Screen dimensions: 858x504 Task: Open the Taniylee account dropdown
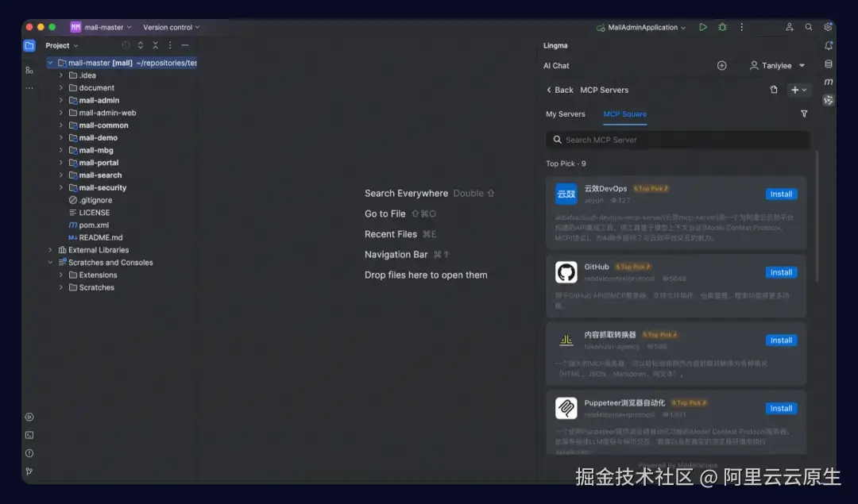pyautogui.click(x=777, y=65)
